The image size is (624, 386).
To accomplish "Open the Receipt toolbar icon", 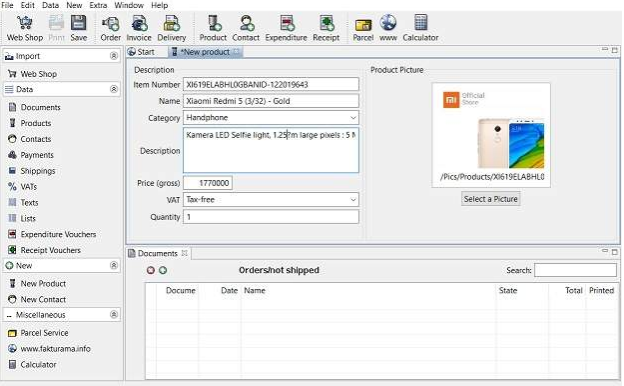I will (x=326, y=28).
